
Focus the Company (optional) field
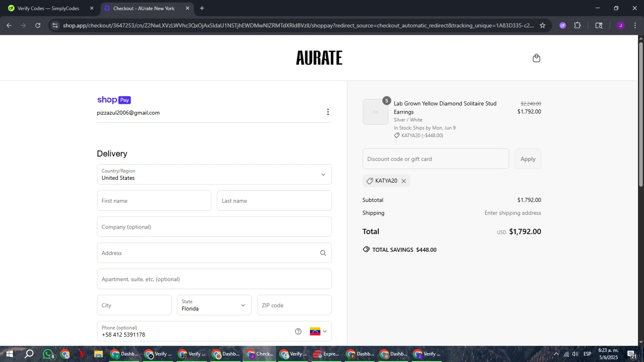click(x=214, y=227)
